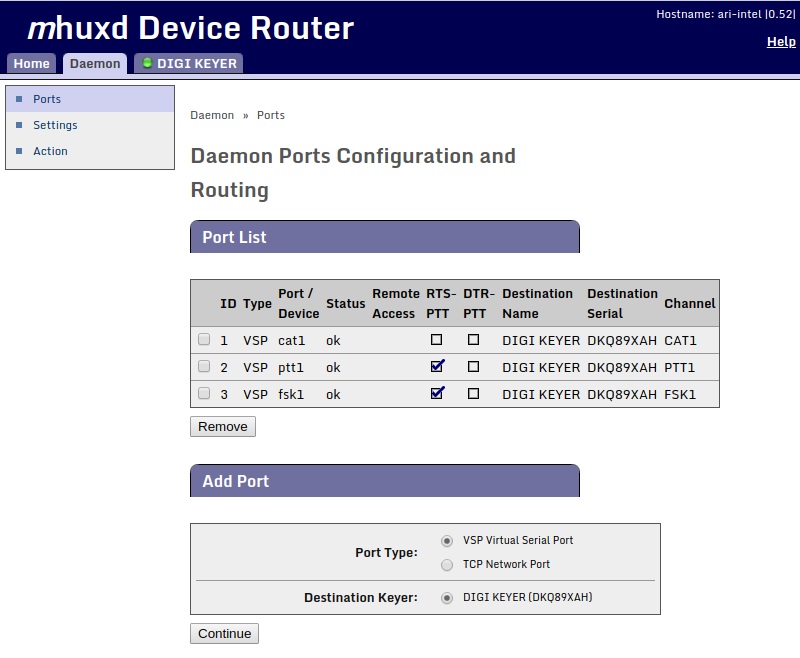Toggle RTS-PTT checkbox for cat1 row
Screen dimensions: 800x658
click(436, 340)
